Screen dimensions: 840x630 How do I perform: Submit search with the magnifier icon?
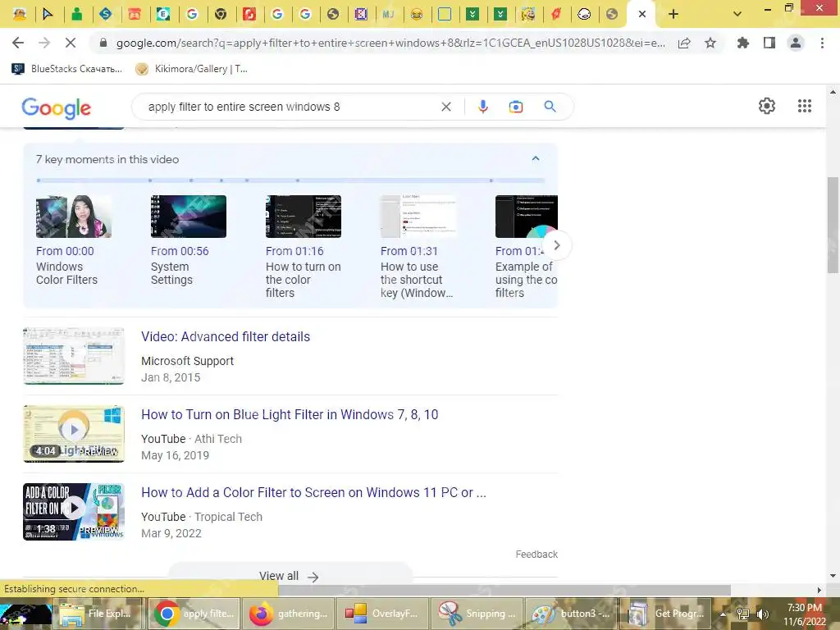[x=550, y=107]
